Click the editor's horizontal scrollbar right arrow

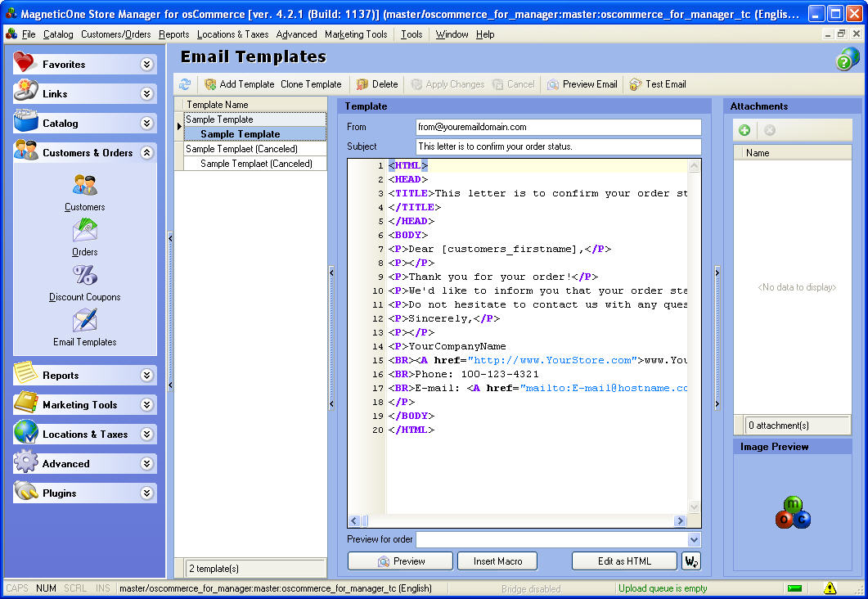coord(681,521)
